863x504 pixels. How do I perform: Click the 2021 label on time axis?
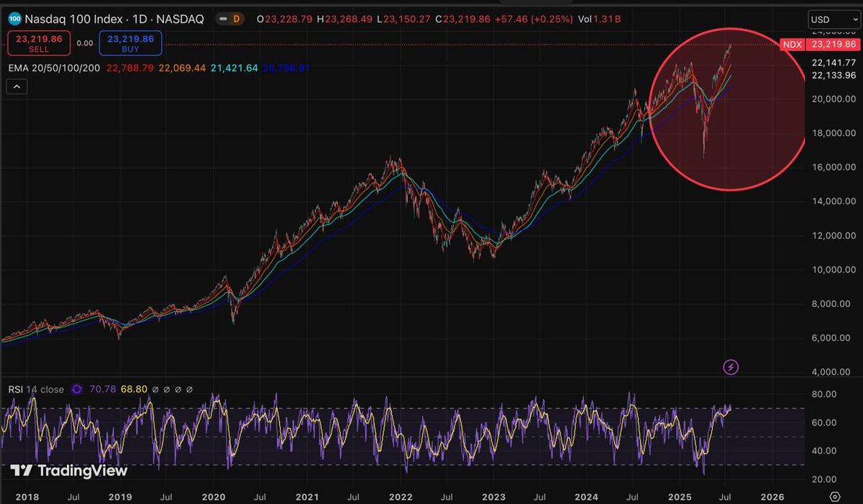click(x=307, y=497)
